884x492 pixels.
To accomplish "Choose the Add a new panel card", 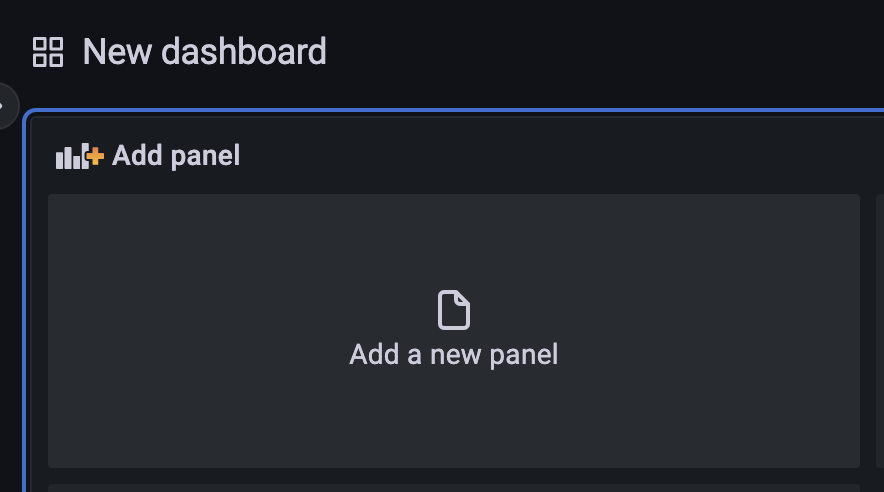I will tap(454, 331).
